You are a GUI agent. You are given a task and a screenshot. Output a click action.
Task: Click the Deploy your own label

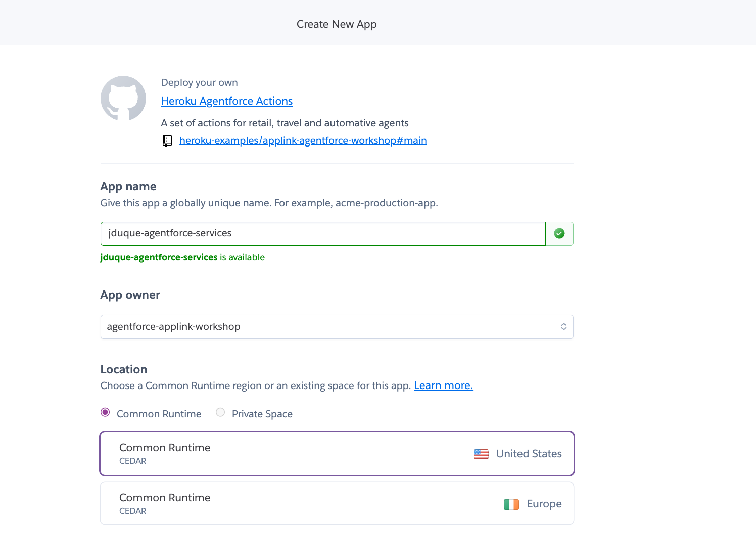(x=199, y=82)
